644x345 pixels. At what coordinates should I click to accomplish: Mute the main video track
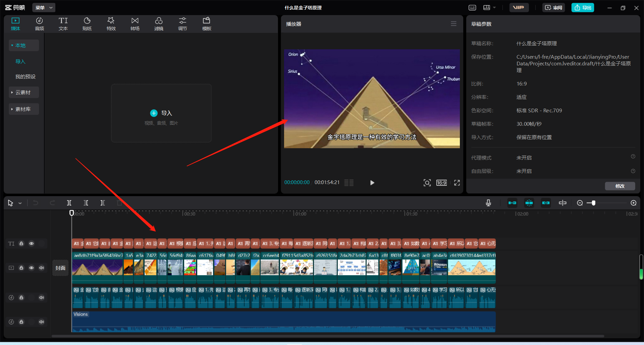coord(41,268)
